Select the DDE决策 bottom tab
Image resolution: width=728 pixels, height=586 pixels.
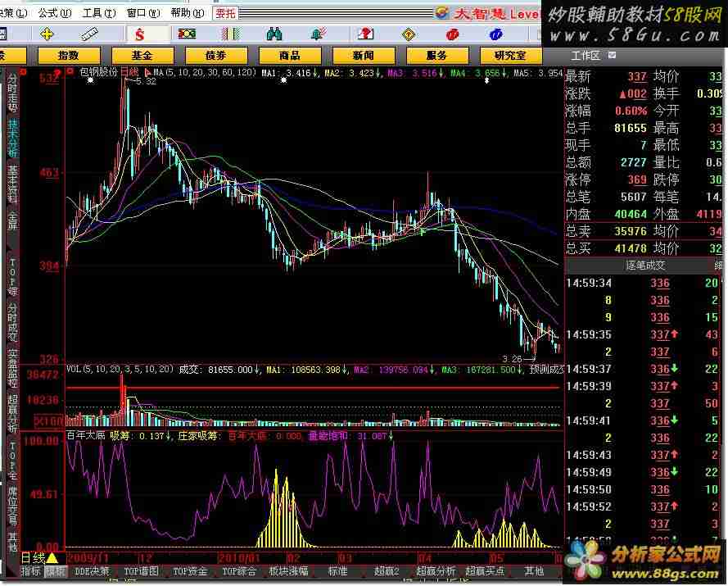(92, 571)
